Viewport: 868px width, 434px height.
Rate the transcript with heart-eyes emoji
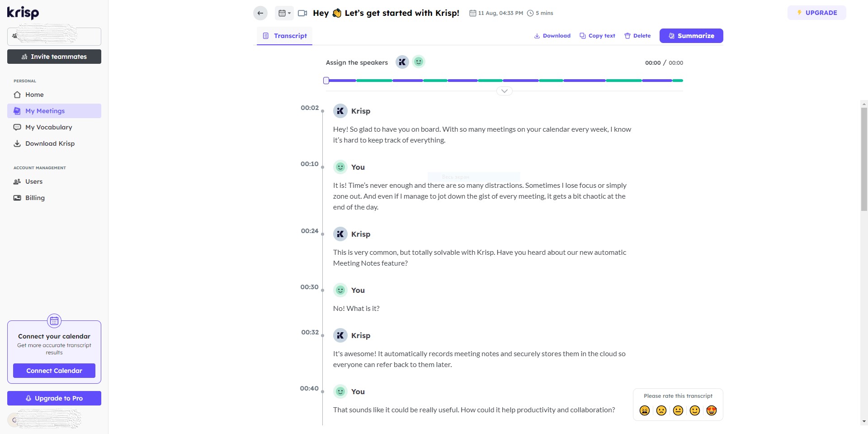(x=711, y=410)
